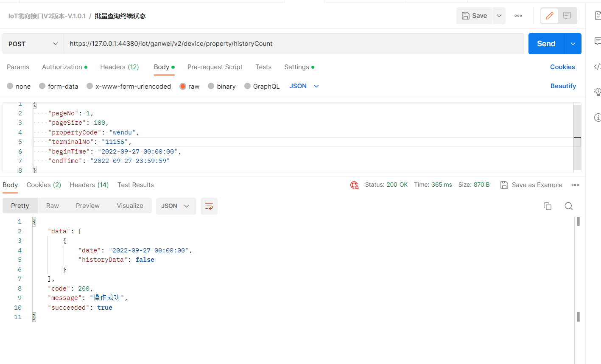Open the info icon in right sidebar
This screenshot has width=601, height=364.
(x=598, y=118)
